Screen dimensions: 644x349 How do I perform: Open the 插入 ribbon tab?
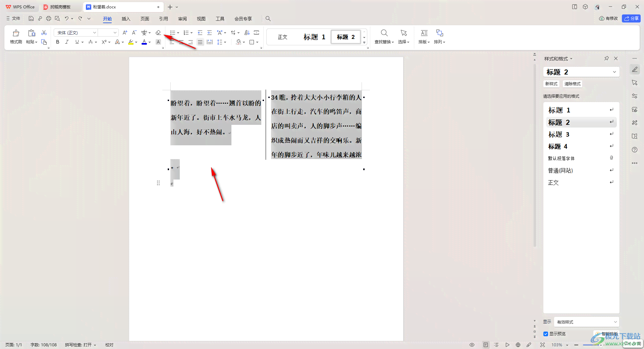[x=126, y=19]
